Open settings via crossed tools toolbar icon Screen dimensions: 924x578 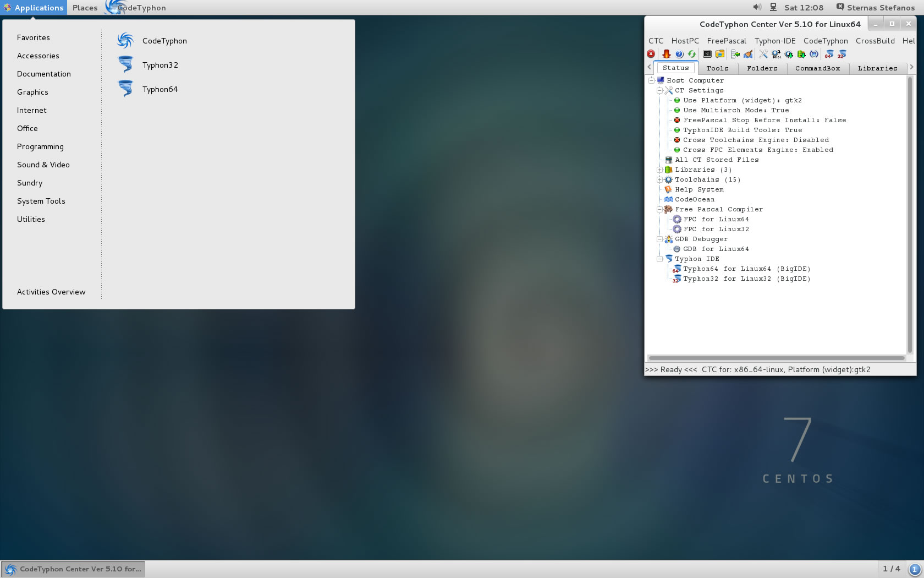763,54
